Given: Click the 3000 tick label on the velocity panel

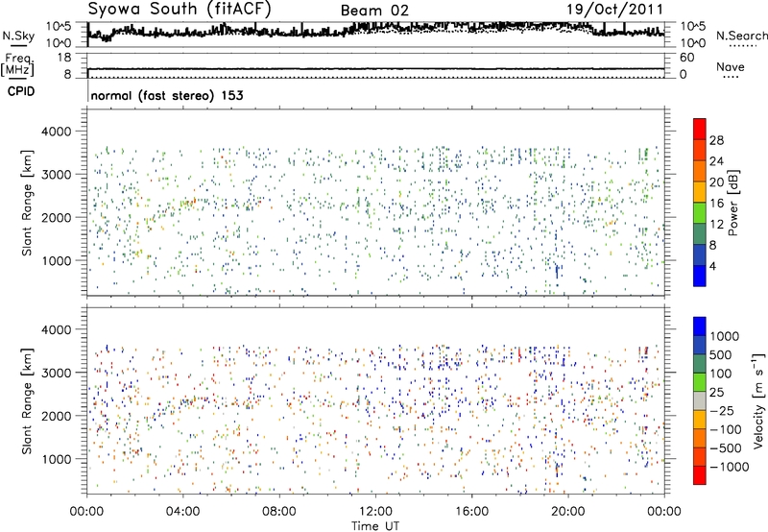Looking at the screenshot, I should pyautogui.click(x=56, y=373).
